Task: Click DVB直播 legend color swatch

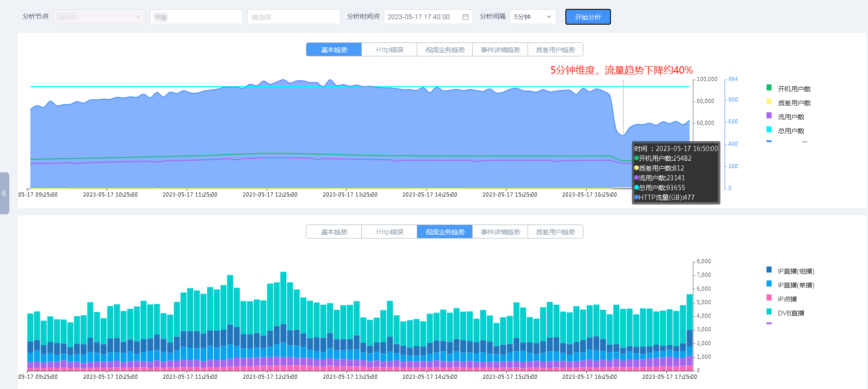Action: point(769,312)
